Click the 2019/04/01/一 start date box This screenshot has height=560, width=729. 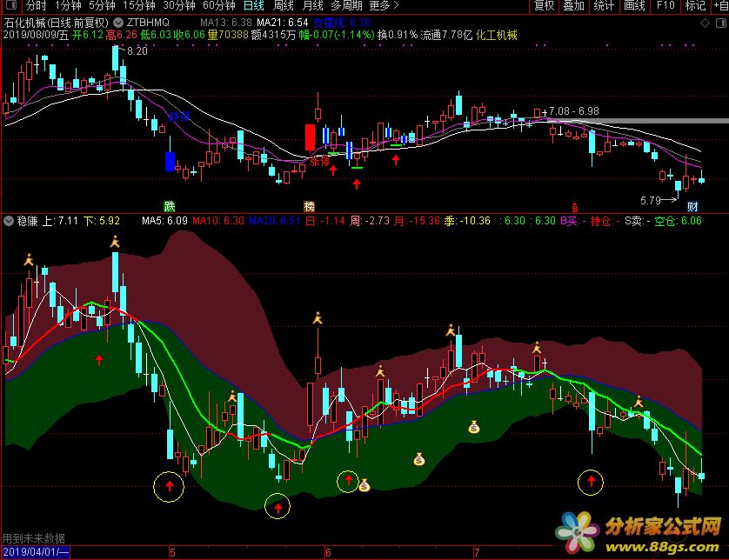point(36,552)
